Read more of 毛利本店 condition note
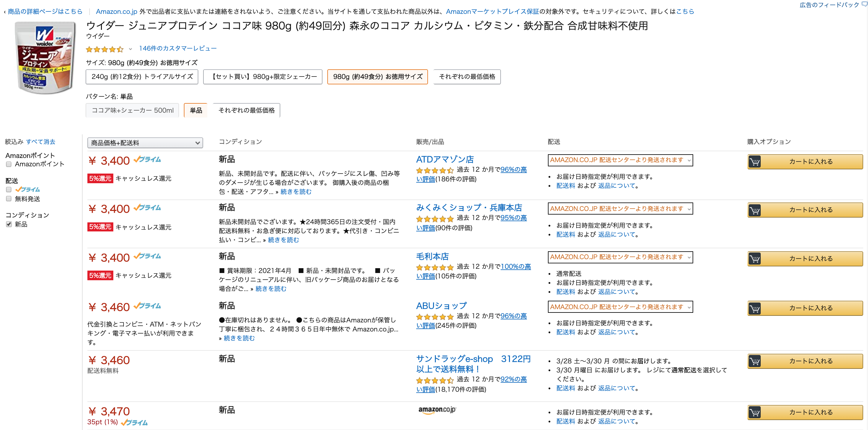 [x=271, y=289]
